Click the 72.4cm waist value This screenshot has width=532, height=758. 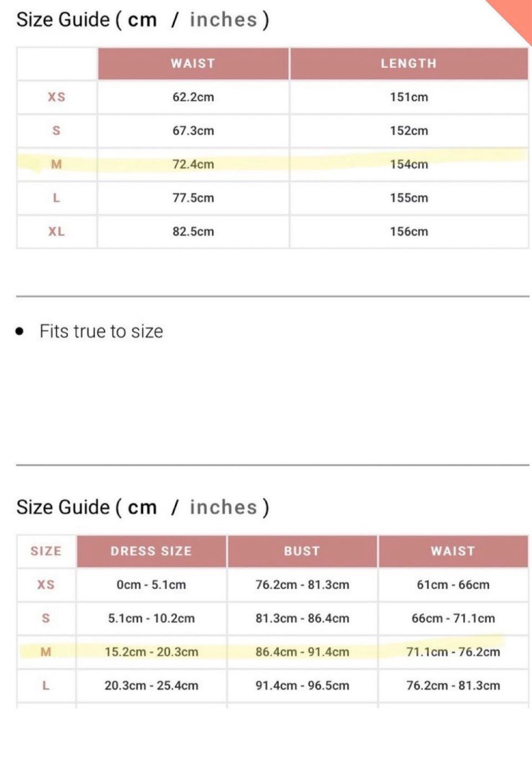click(193, 164)
